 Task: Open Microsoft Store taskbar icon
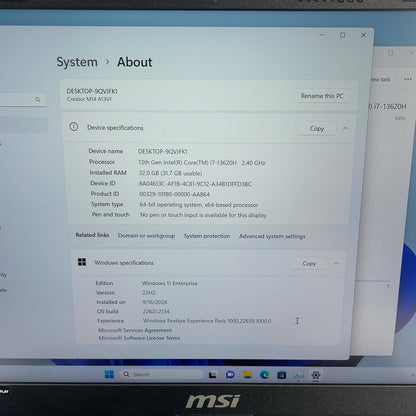pos(282,375)
